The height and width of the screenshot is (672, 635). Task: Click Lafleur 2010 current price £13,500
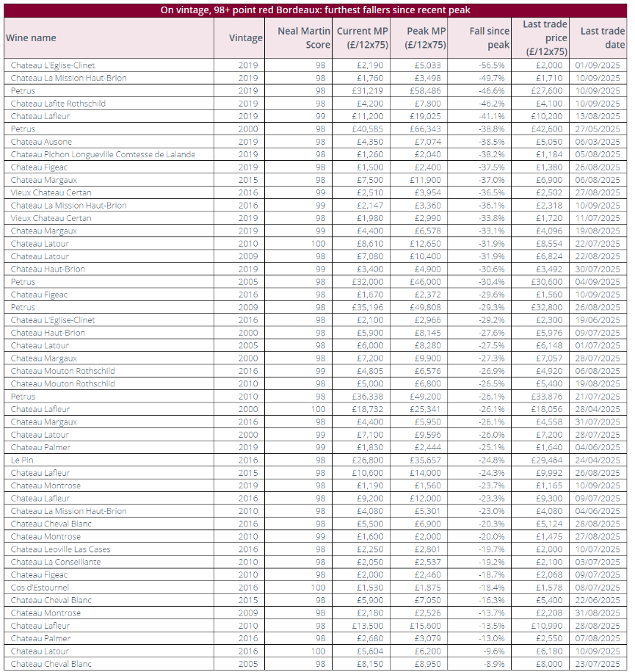368,625
